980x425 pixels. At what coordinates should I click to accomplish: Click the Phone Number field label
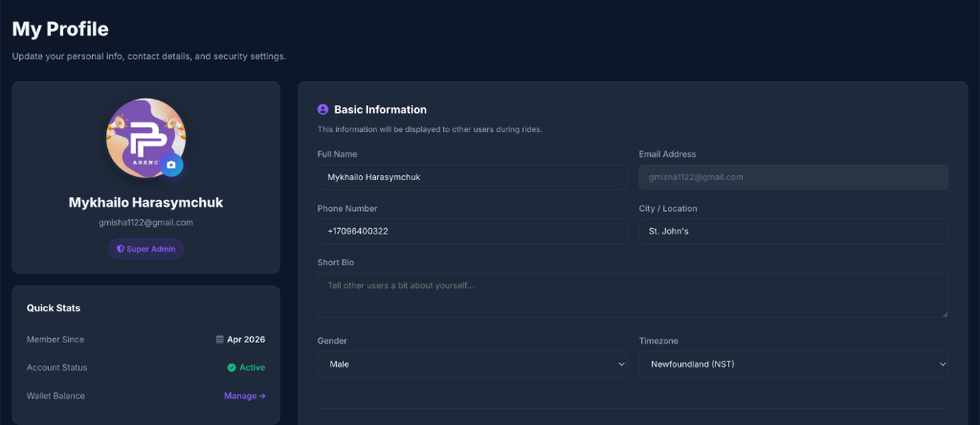[x=347, y=208]
